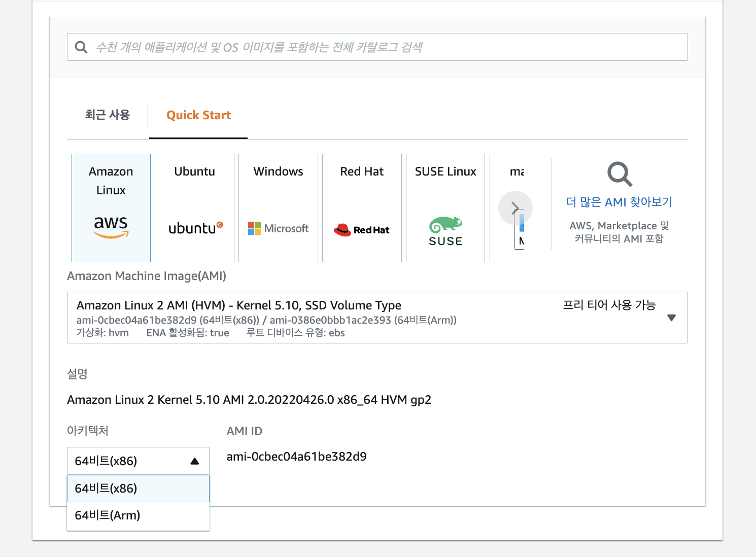Screen dimensions: 756x557
Task: Switch to the 최근 사용 tab
Action: pyautogui.click(x=108, y=115)
